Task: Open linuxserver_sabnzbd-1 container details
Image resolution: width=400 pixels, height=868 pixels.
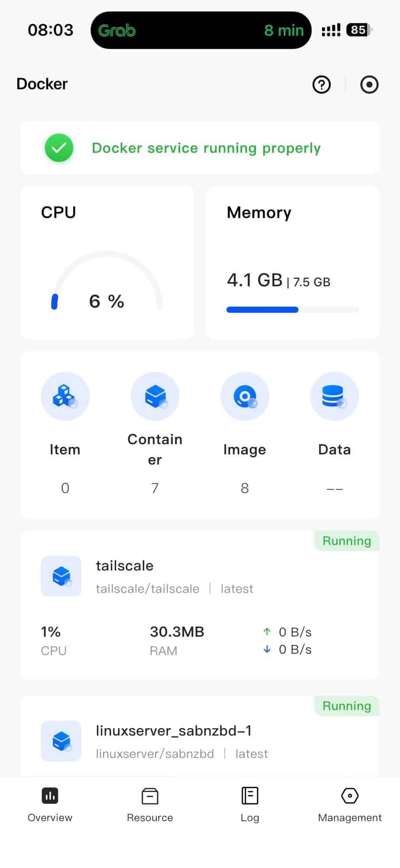Action: coord(174,731)
